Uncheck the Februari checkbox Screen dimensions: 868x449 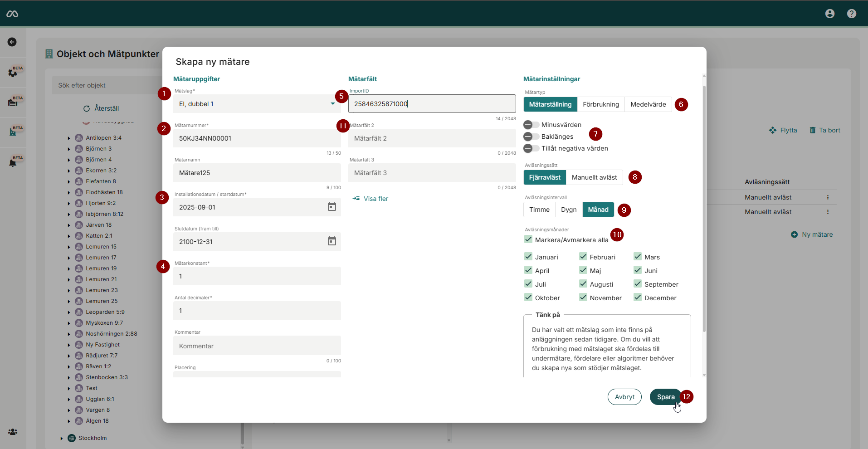[583, 257]
